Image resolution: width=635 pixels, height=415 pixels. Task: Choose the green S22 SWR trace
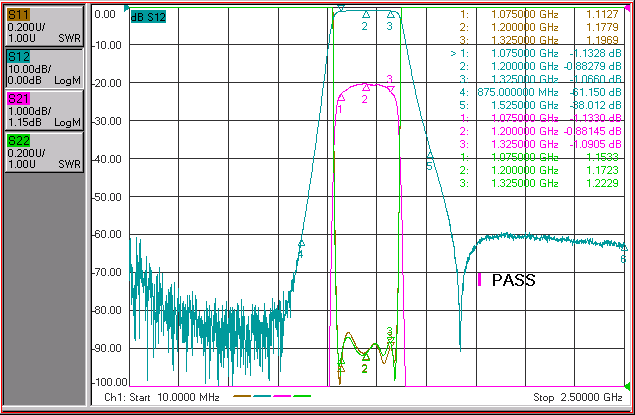click(x=44, y=152)
